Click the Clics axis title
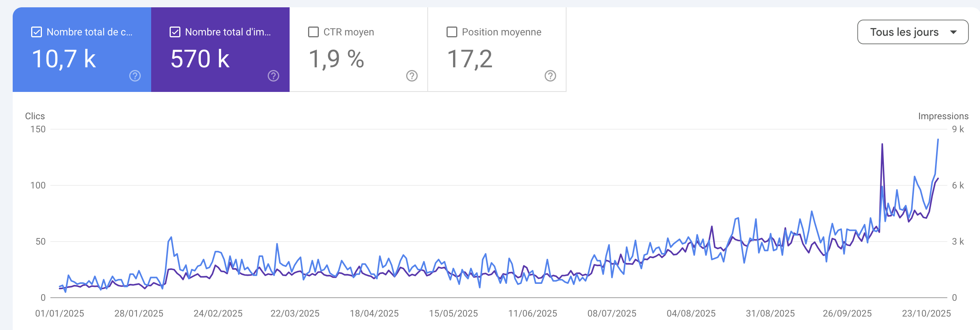Image resolution: width=980 pixels, height=330 pixels. 35,116
